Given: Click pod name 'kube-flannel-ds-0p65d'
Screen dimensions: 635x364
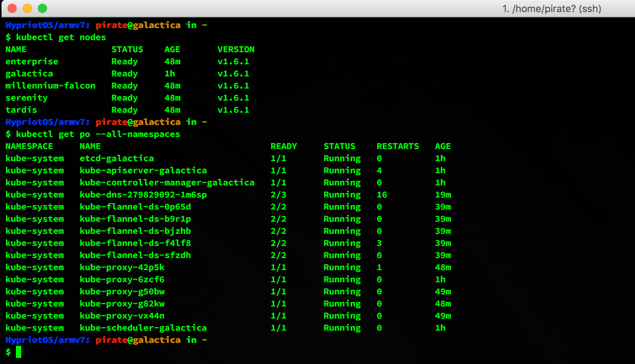Looking at the screenshot, I should coord(135,207).
